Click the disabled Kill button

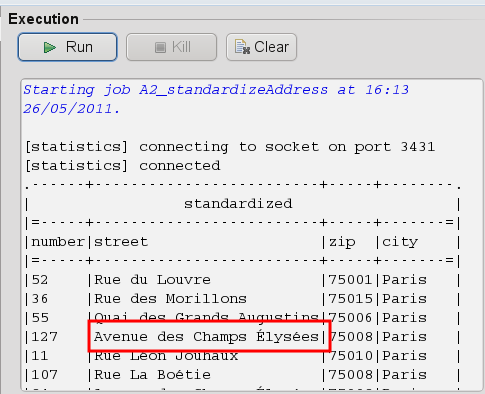tap(171, 47)
